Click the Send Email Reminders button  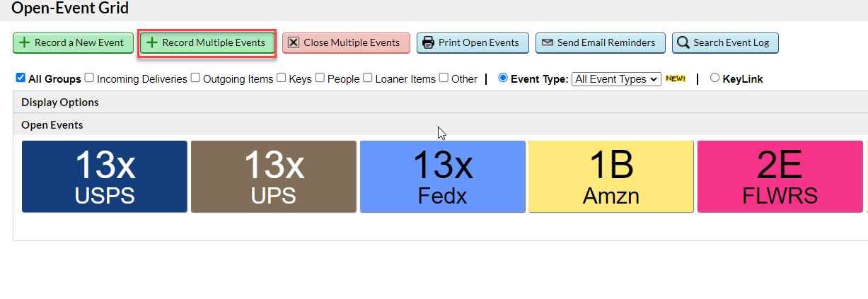(600, 42)
